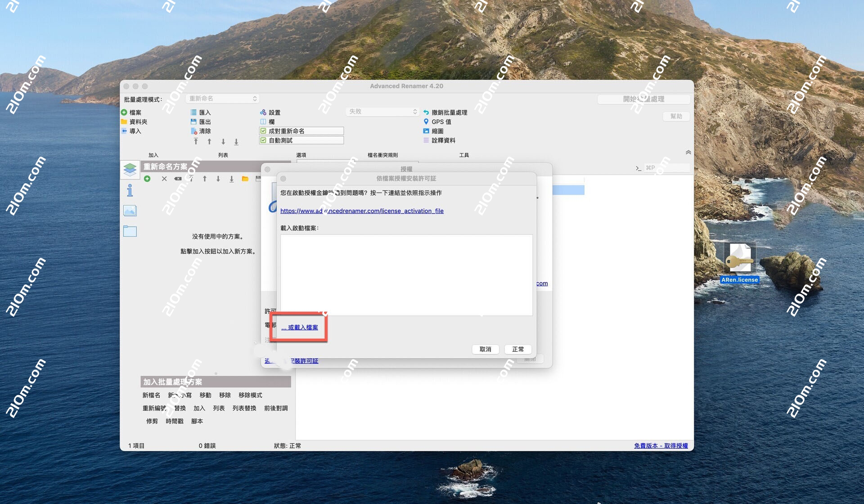Click the green plus to add rename method
The image size is (864, 504).
148,179
